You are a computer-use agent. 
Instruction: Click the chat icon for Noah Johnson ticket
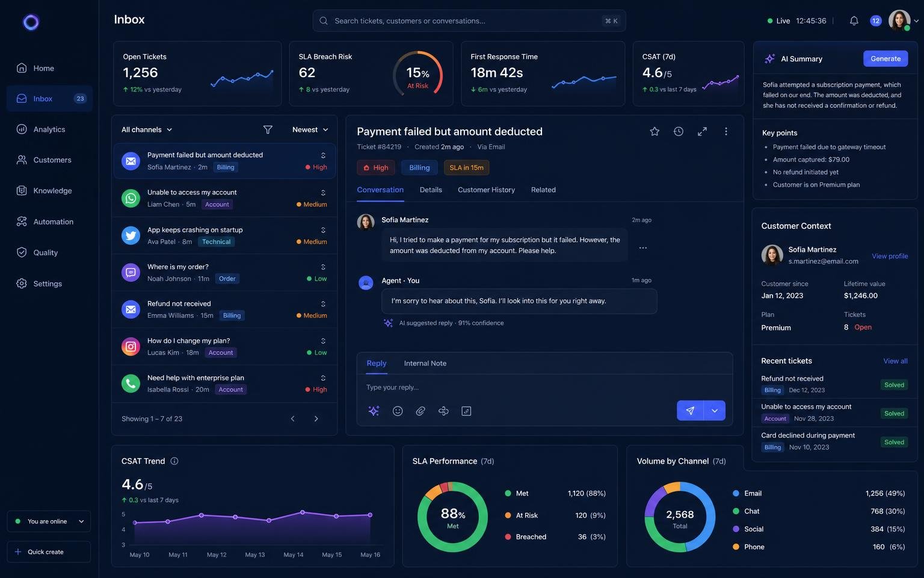click(x=131, y=272)
